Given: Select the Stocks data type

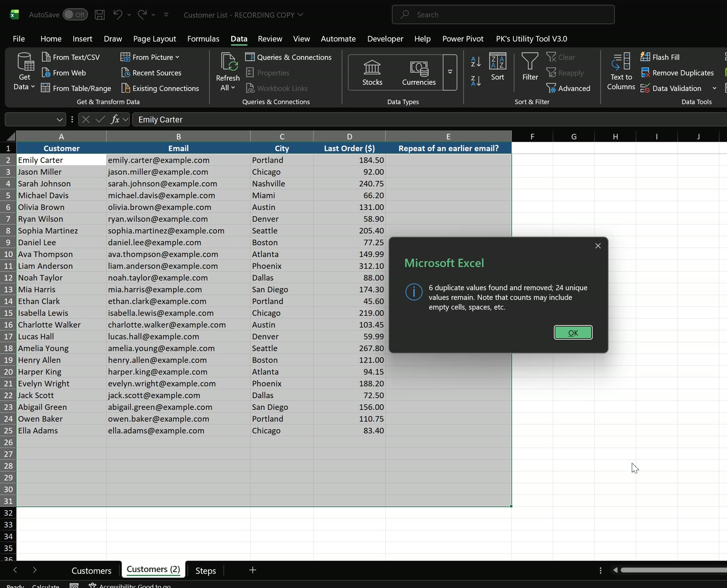Looking at the screenshot, I should point(372,73).
